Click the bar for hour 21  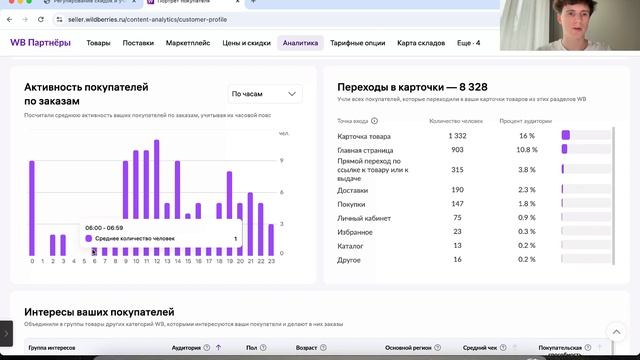250,224
